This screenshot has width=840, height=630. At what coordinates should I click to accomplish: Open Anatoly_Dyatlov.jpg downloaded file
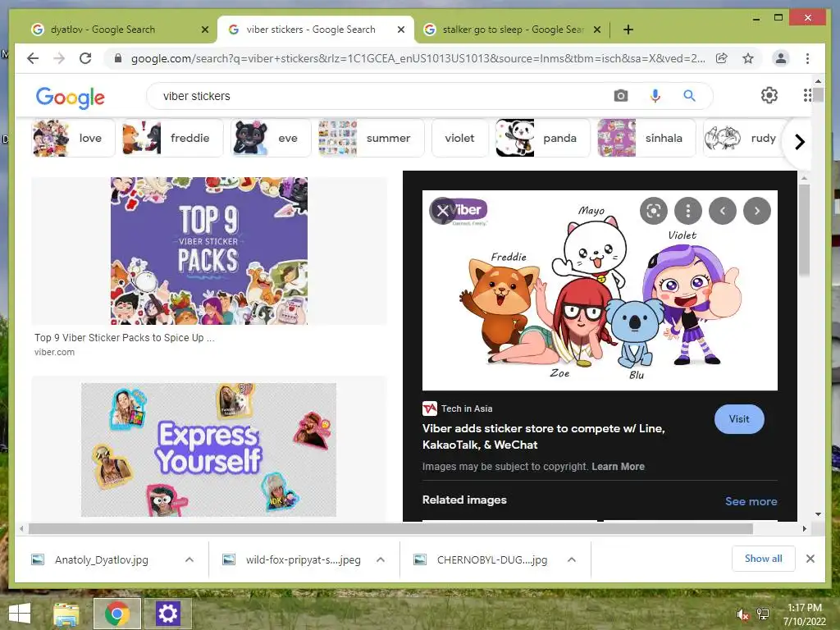pyautogui.click(x=101, y=559)
